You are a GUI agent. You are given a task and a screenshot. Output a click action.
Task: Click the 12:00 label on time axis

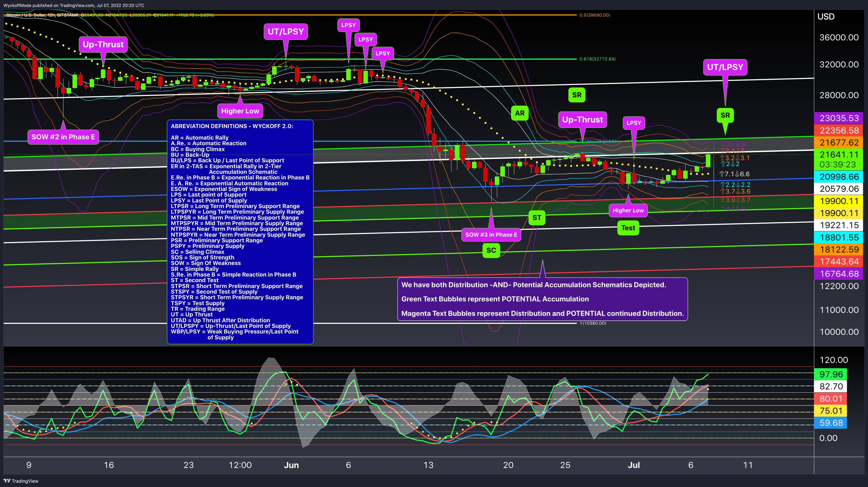(240, 465)
